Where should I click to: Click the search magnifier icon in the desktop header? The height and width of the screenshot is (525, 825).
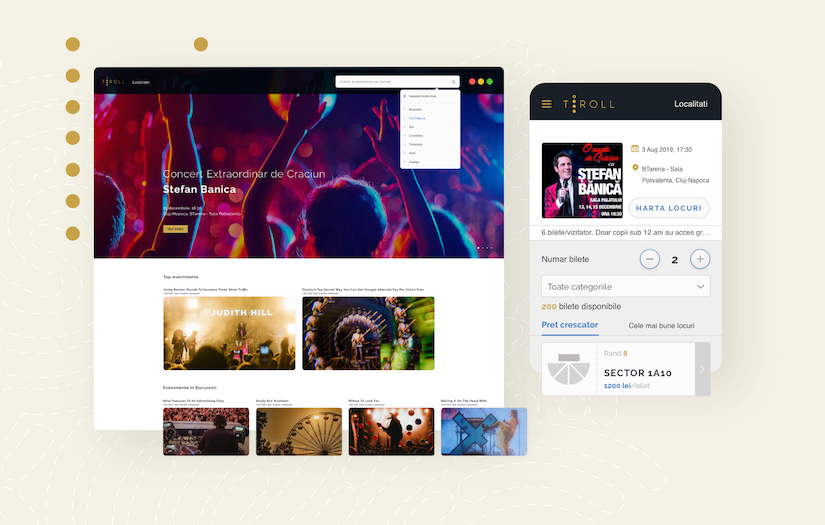pyautogui.click(x=454, y=82)
